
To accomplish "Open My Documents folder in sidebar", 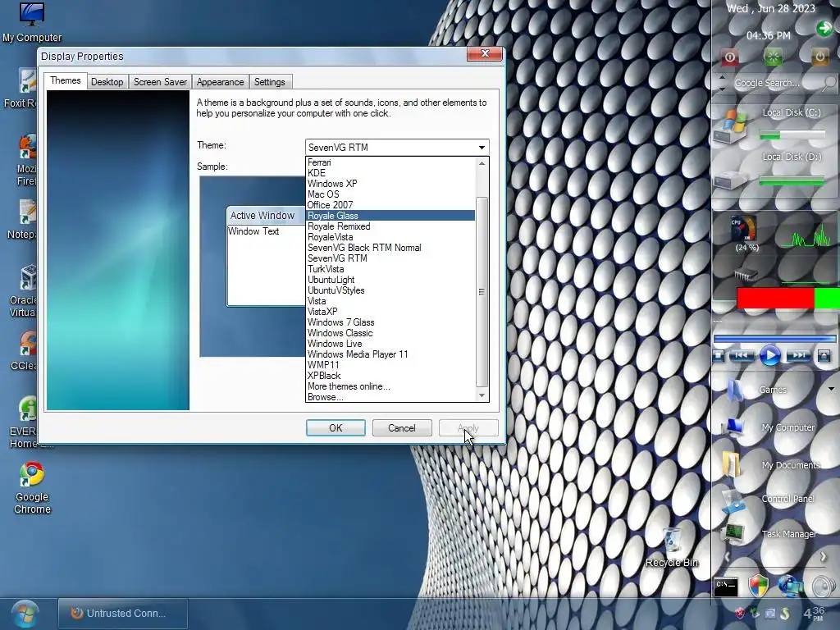I will [731, 464].
